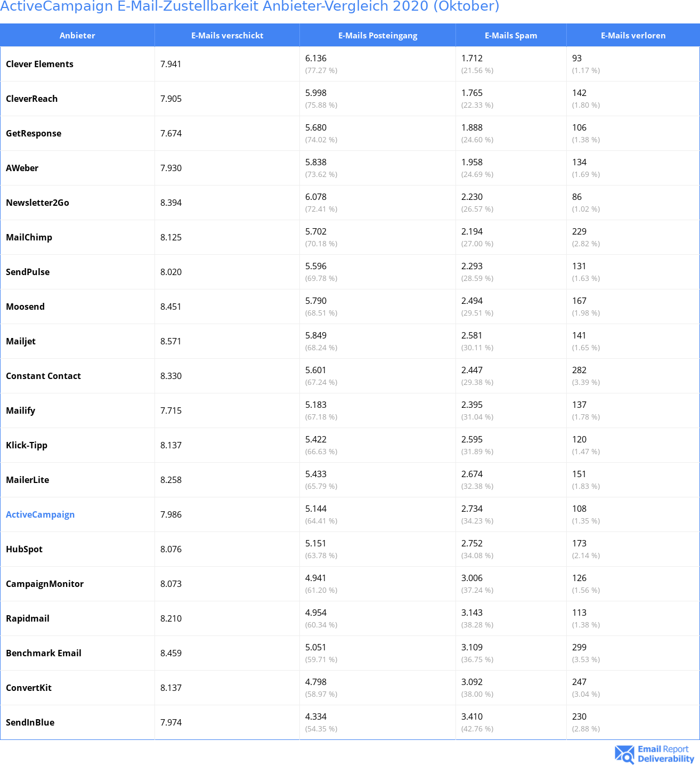Sort by E-Mails Posteingang column header
Screen dimensions: 700x765
tap(378, 35)
